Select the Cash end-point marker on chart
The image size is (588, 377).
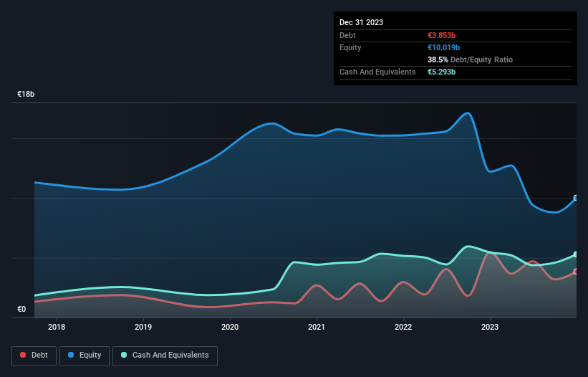[x=576, y=254]
